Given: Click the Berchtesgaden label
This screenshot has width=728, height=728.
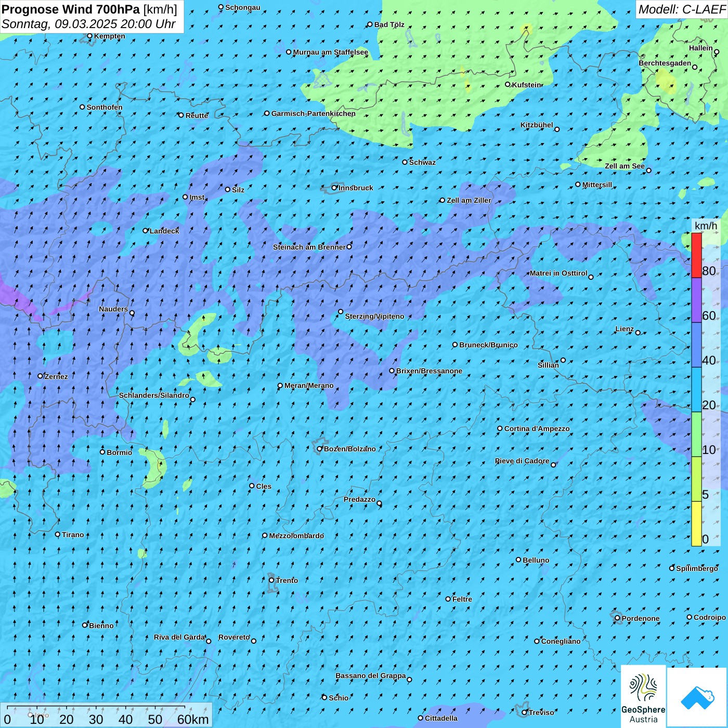Looking at the screenshot, I should (665, 63).
